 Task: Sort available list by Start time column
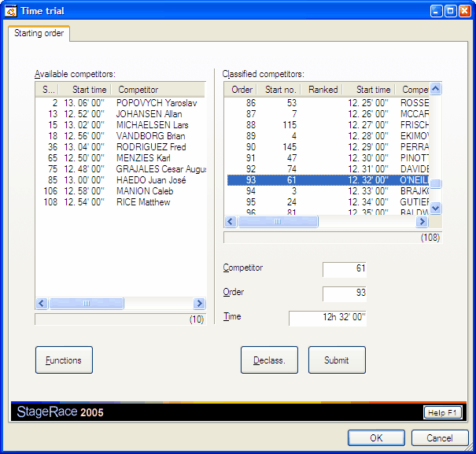point(85,90)
